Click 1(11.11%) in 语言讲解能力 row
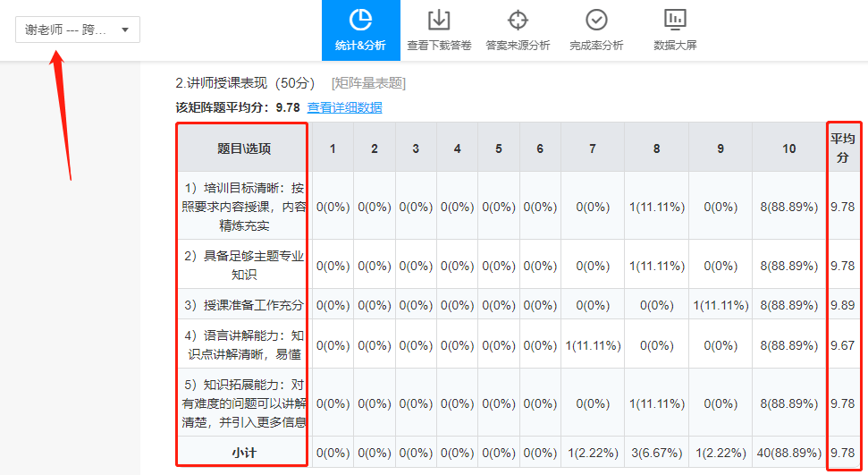 [593, 346]
